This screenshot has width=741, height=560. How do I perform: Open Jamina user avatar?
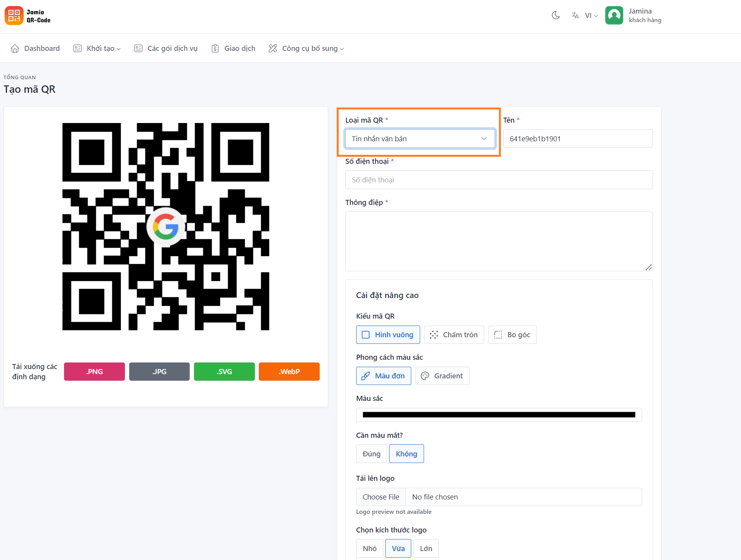click(x=614, y=16)
